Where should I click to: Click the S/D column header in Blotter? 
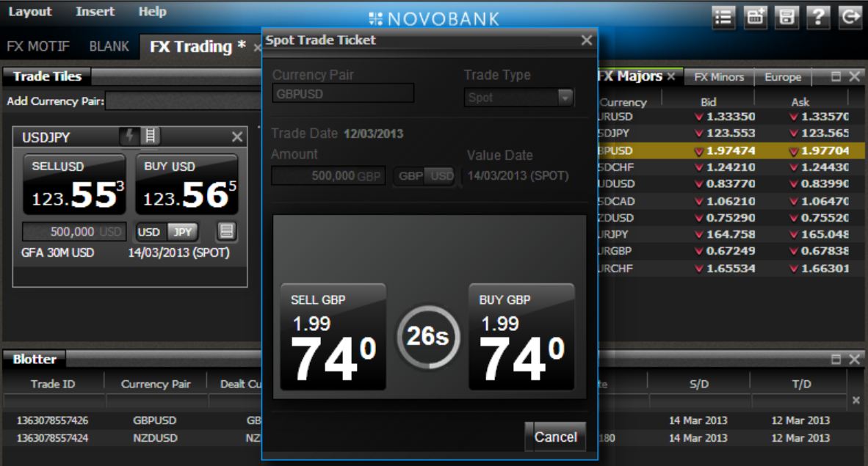click(x=698, y=384)
